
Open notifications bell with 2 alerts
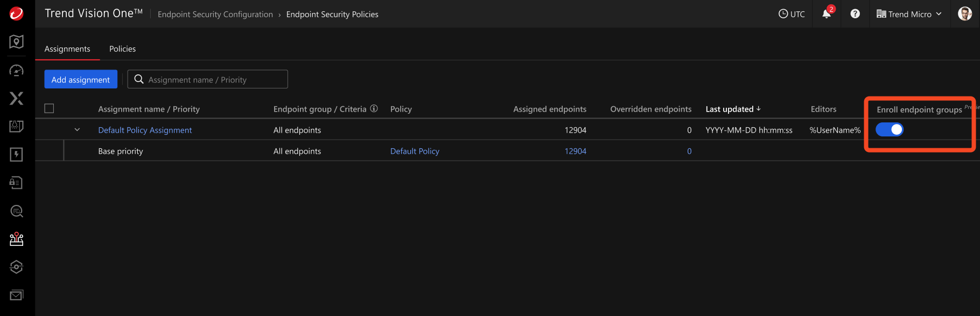[827, 14]
